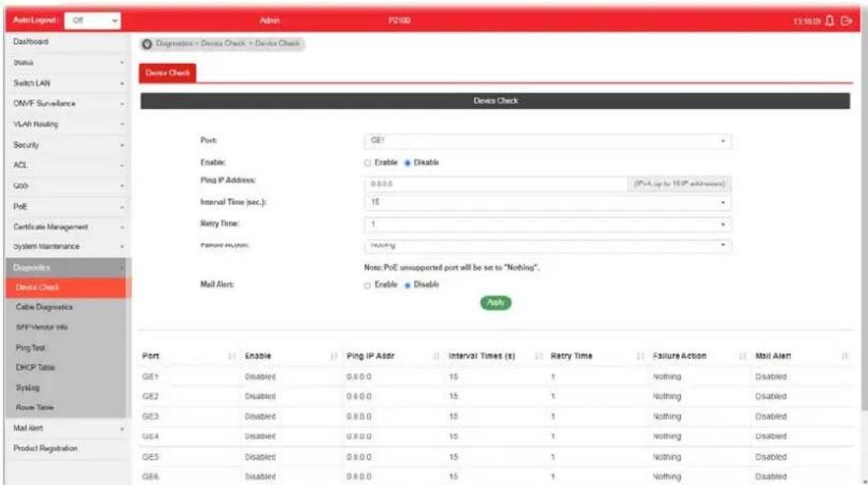Select the Device Check tab
868x485 pixels.
pyautogui.click(x=167, y=73)
